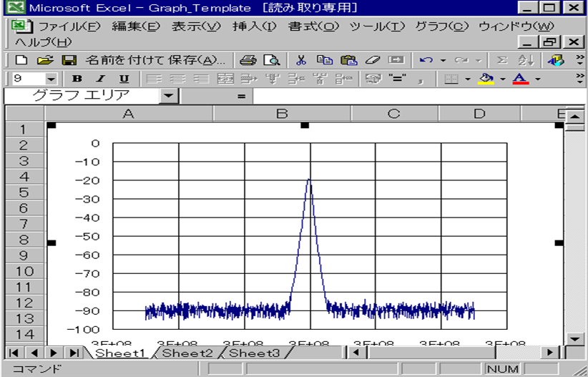Click the Edit Formula equals sign
The width and height of the screenshot is (588, 377).
pyautogui.click(x=241, y=97)
